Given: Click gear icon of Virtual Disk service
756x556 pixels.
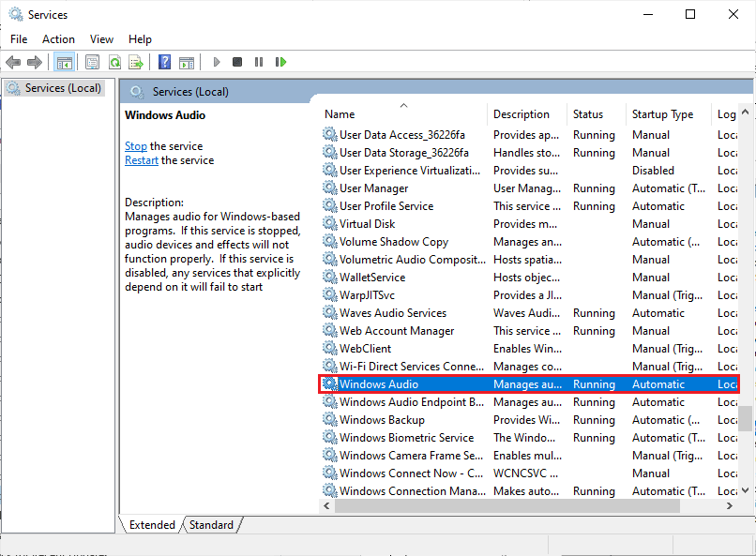Looking at the screenshot, I should click(330, 223).
